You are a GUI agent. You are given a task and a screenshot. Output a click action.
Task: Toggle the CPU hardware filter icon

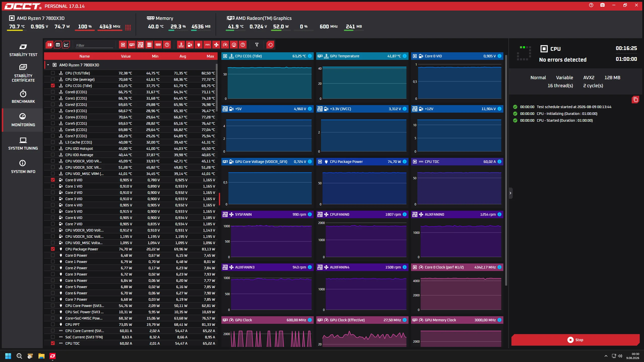pyautogui.click(x=123, y=45)
